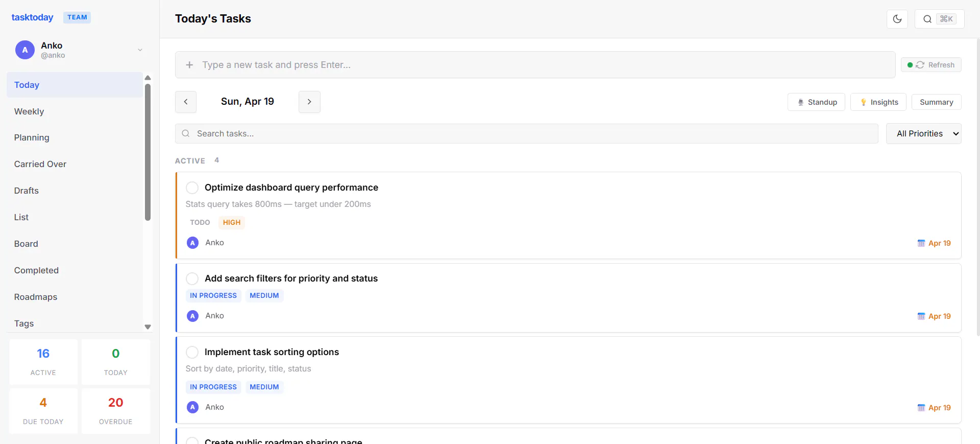This screenshot has height=444, width=980.
Task: Focus the Search tasks field
Action: (527, 133)
